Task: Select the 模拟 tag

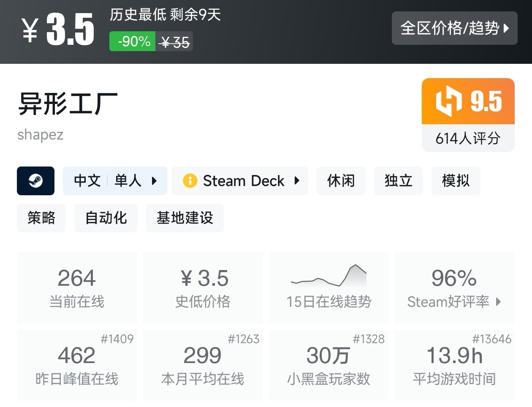Action: [x=456, y=181]
